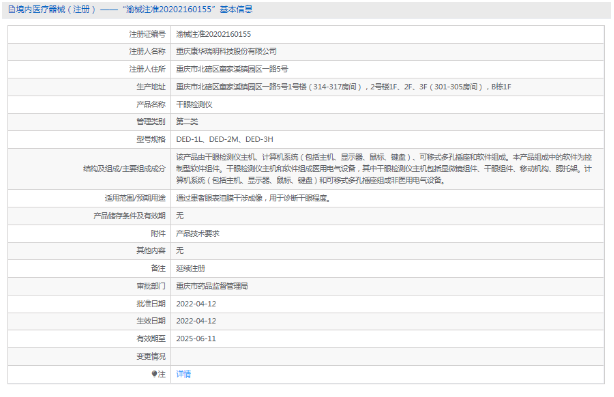Click the 注册证编号 label
The height and width of the screenshot is (397, 614).
(148, 34)
